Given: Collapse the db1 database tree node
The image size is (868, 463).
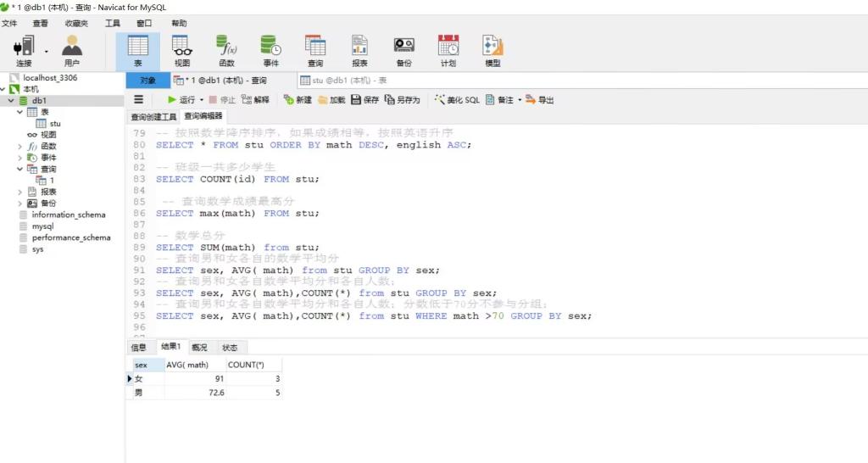Looking at the screenshot, I should point(11,101).
